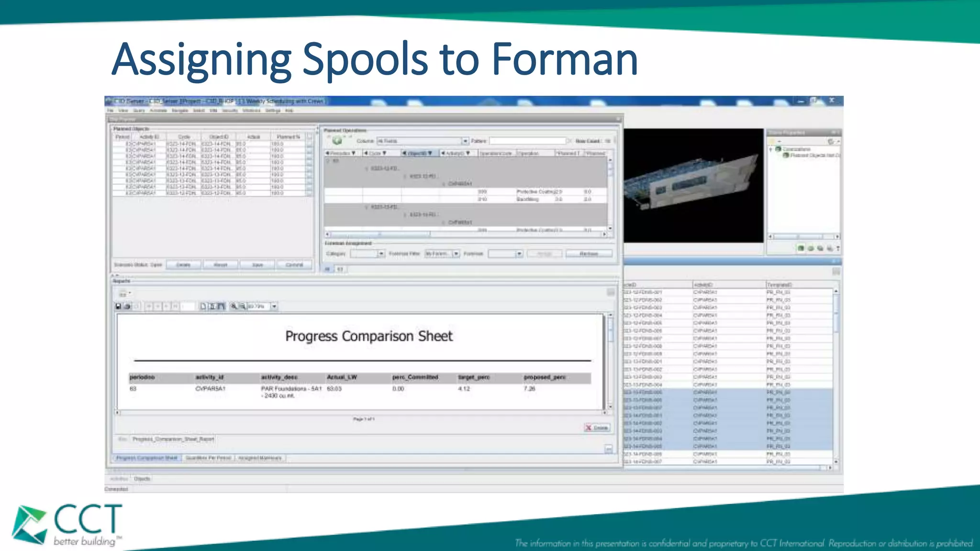Screen dimensions: 980x551
Task: Click the last page navigation icon
Action: (176, 306)
